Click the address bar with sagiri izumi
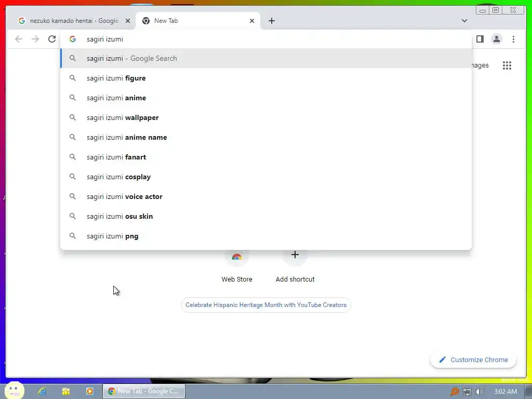Viewport: 532px width, 399px height. click(266, 39)
